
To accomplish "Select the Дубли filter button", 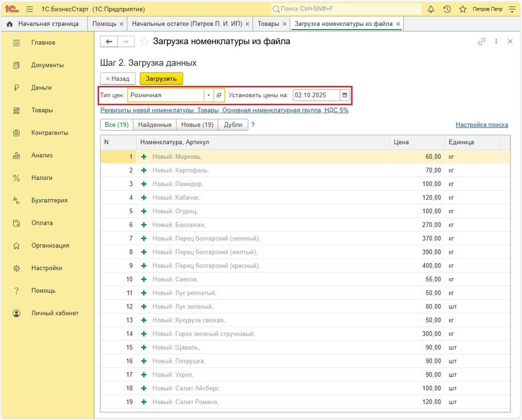I will (x=233, y=125).
